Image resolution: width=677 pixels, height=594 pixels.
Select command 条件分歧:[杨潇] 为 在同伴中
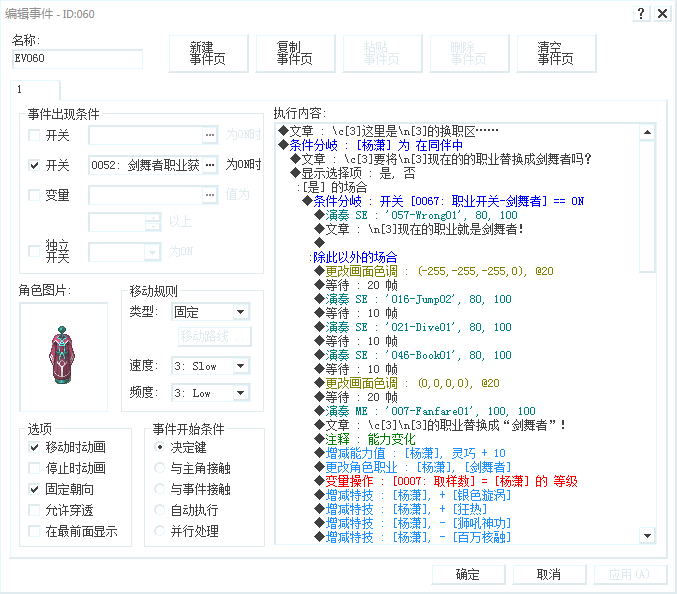click(370, 145)
